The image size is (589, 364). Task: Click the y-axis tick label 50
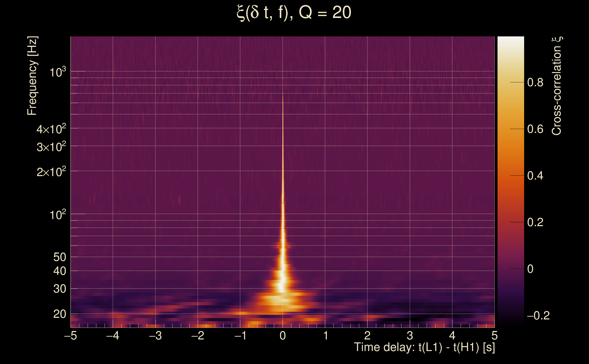[x=59, y=257]
